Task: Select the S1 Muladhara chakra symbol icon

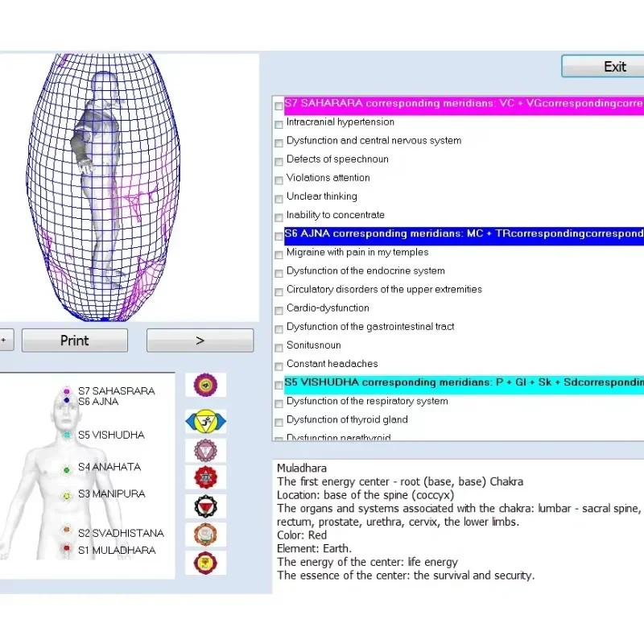Action: pos(205,562)
